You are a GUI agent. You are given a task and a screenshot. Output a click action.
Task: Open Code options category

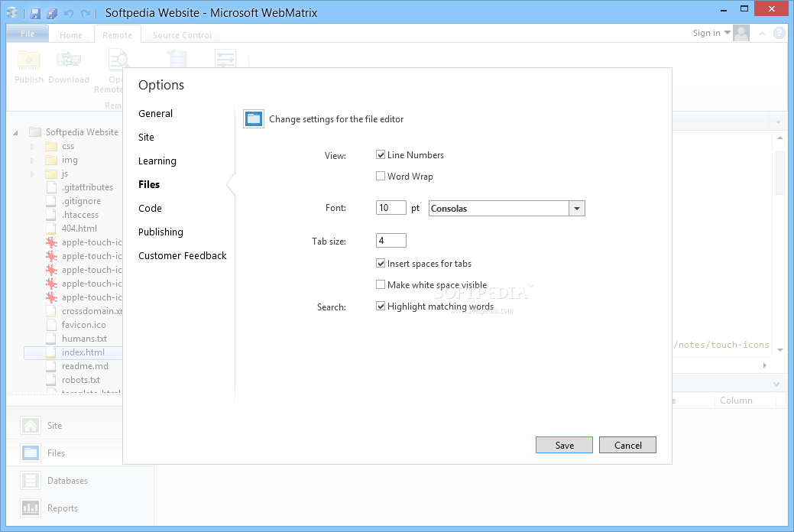coord(151,208)
